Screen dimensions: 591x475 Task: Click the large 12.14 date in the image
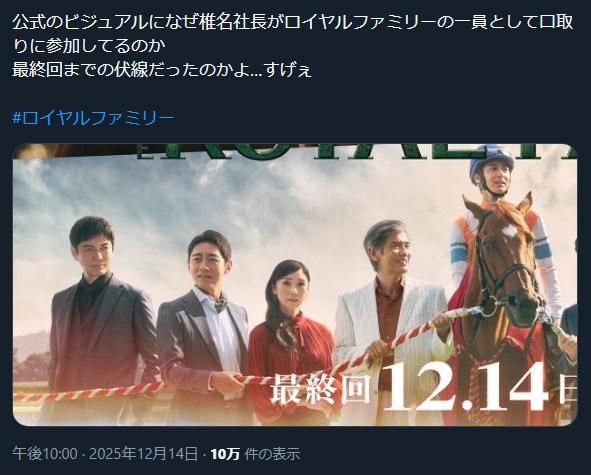(x=466, y=388)
